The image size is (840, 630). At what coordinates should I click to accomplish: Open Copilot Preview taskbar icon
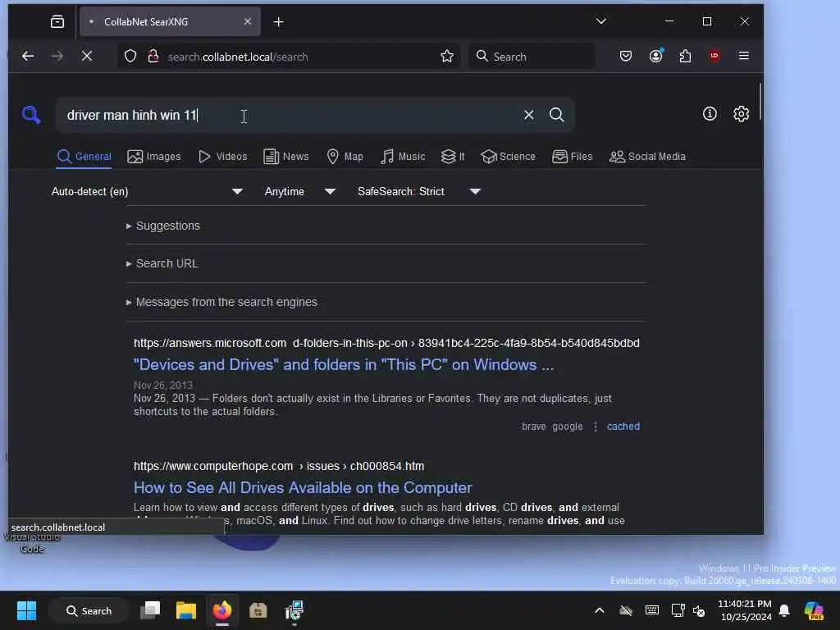pos(814,610)
